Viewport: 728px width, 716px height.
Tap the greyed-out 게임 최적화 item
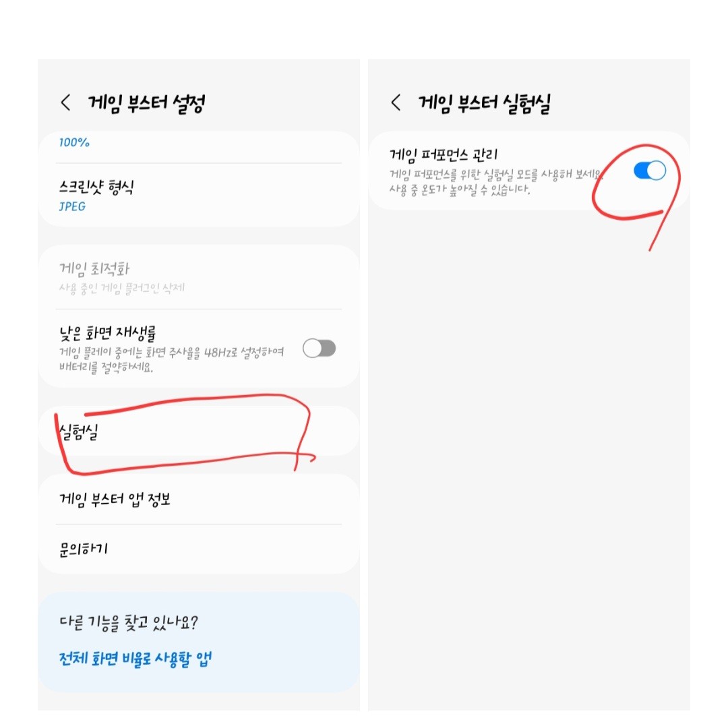pos(199,276)
